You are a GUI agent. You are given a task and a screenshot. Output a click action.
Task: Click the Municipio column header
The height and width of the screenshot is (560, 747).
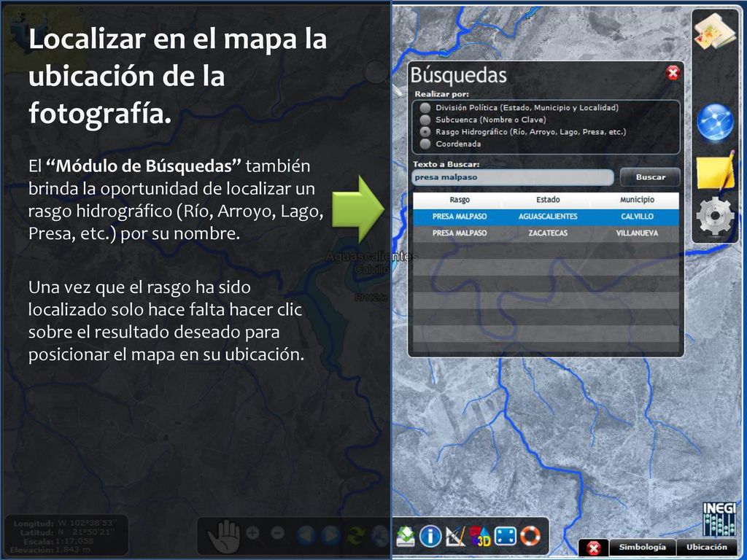tap(637, 200)
